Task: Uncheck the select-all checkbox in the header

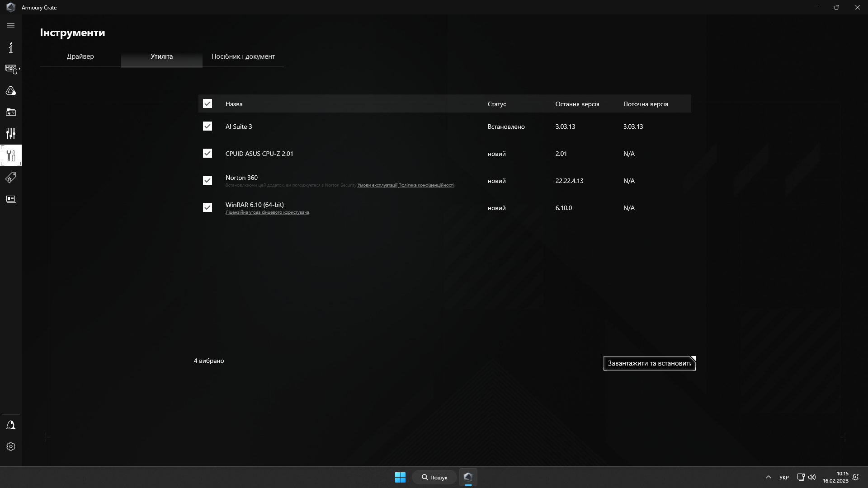Action: 208,103
